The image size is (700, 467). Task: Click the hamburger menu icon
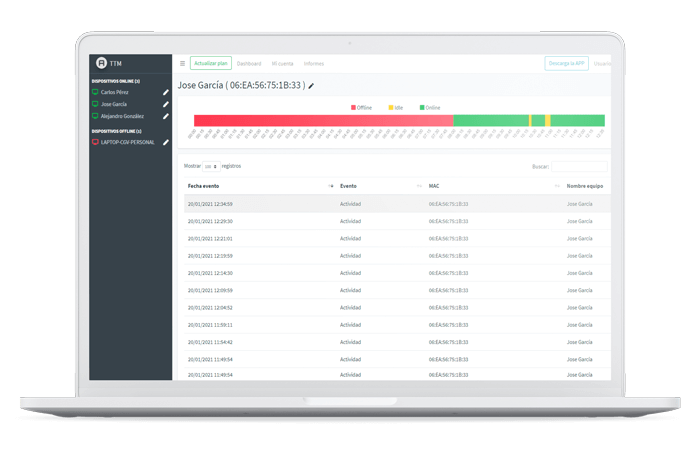pyautogui.click(x=182, y=63)
